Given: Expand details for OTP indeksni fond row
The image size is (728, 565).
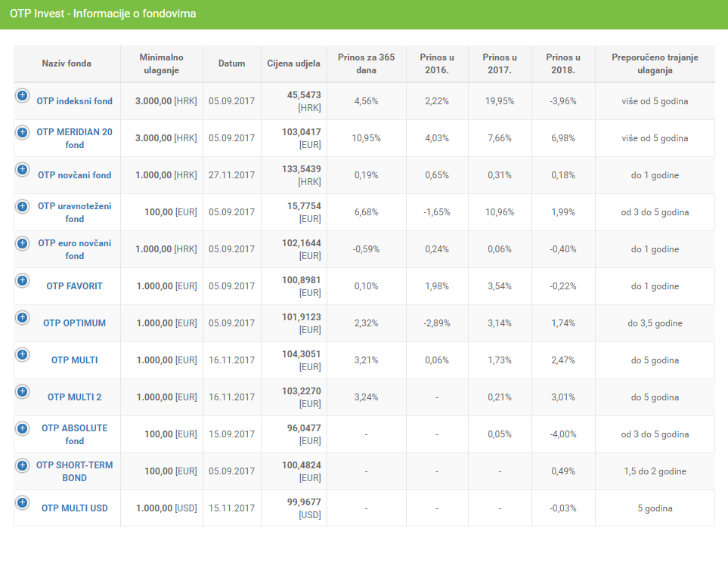Looking at the screenshot, I should [22, 96].
